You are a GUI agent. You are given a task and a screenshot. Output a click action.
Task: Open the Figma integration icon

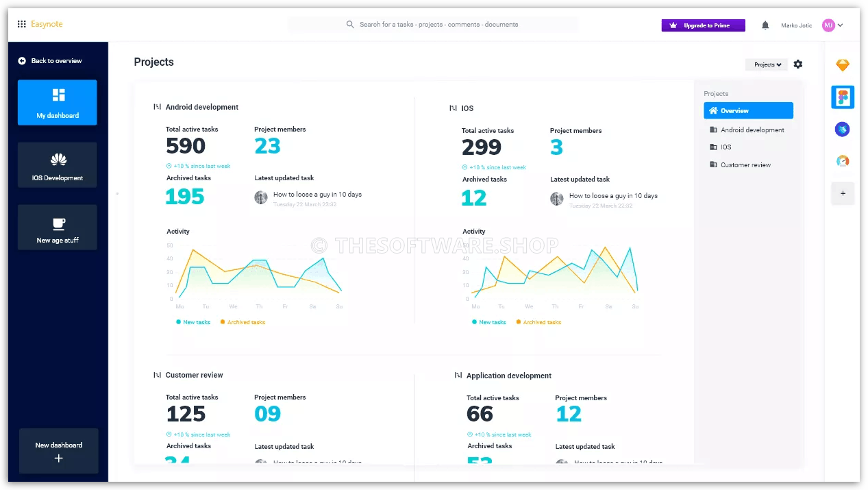pos(843,97)
